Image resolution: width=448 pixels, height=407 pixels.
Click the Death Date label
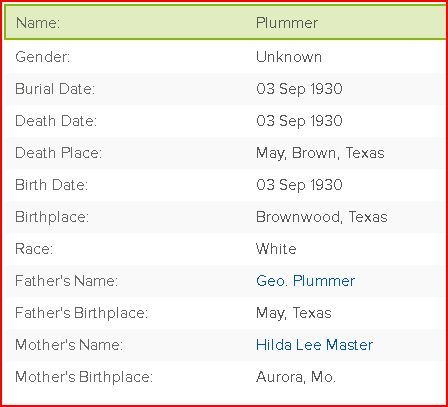click(x=56, y=121)
